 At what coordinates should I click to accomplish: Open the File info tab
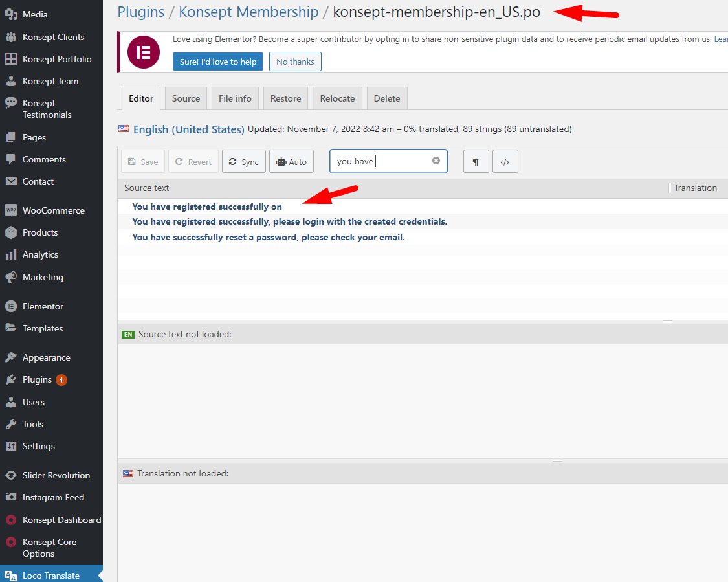pyautogui.click(x=235, y=98)
